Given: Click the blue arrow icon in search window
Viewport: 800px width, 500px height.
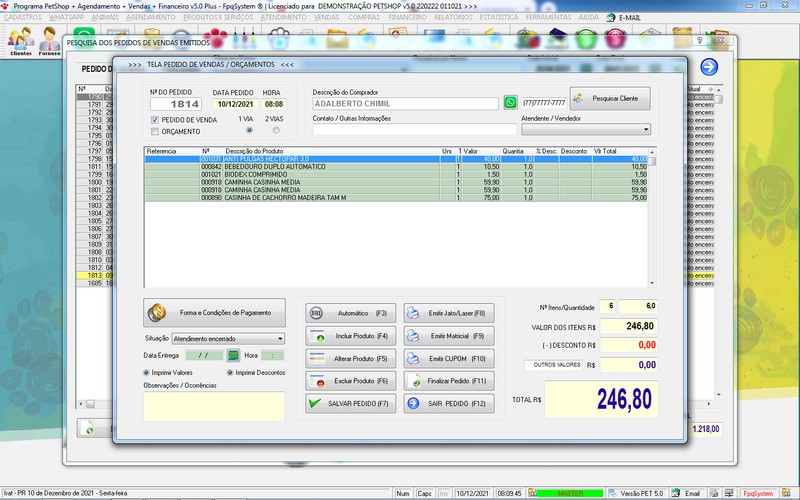Looking at the screenshot, I should click(709, 67).
